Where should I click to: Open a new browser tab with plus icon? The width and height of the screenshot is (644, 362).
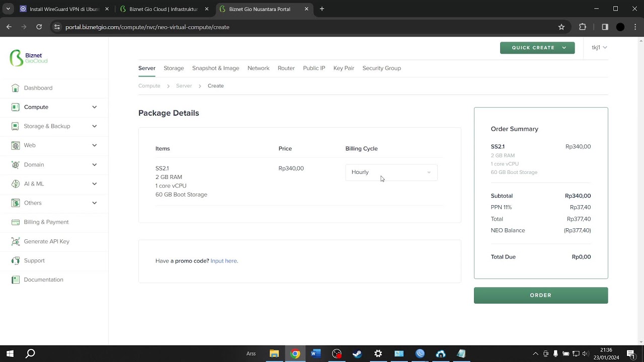coord(322,9)
